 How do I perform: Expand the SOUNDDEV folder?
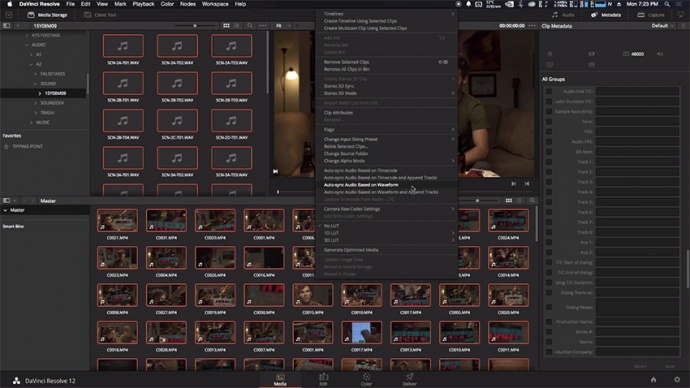click(36, 103)
